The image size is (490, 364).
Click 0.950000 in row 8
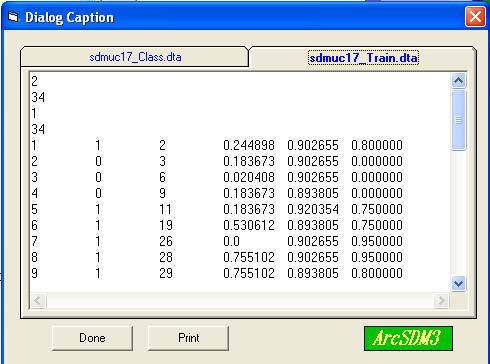point(377,257)
